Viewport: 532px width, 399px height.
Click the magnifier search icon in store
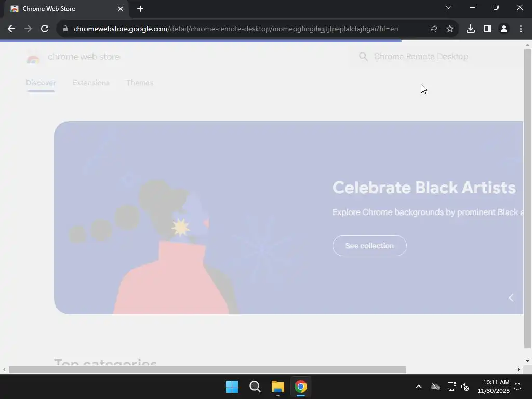(x=363, y=56)
